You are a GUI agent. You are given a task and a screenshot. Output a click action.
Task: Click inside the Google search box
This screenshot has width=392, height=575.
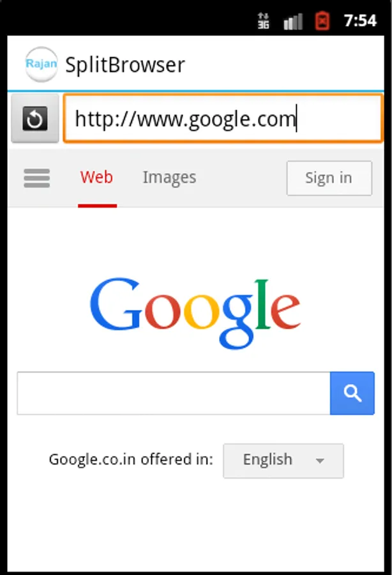coord(174,393)
